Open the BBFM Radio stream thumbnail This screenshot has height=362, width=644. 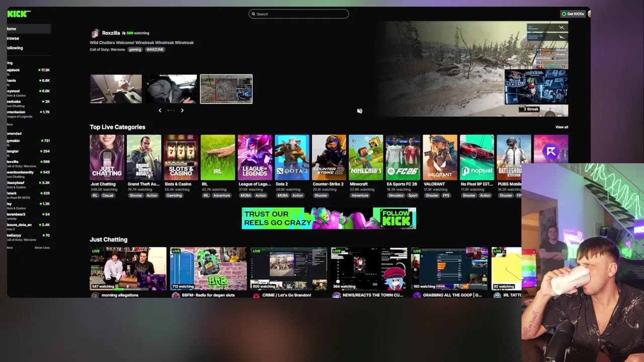[x=208, y=268]
